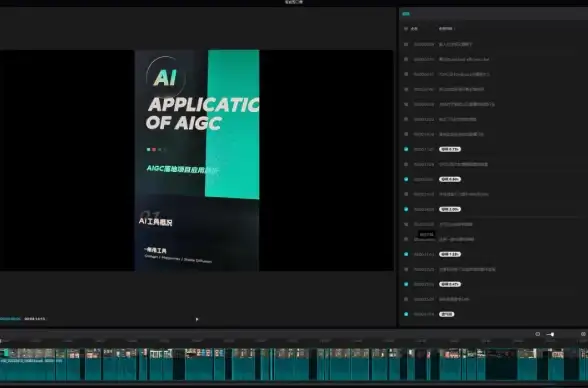Image resolution: width=588 pixels, height=388 pixels.
Task: Select the teal tab atop right panel
Action: pos(406,14)
